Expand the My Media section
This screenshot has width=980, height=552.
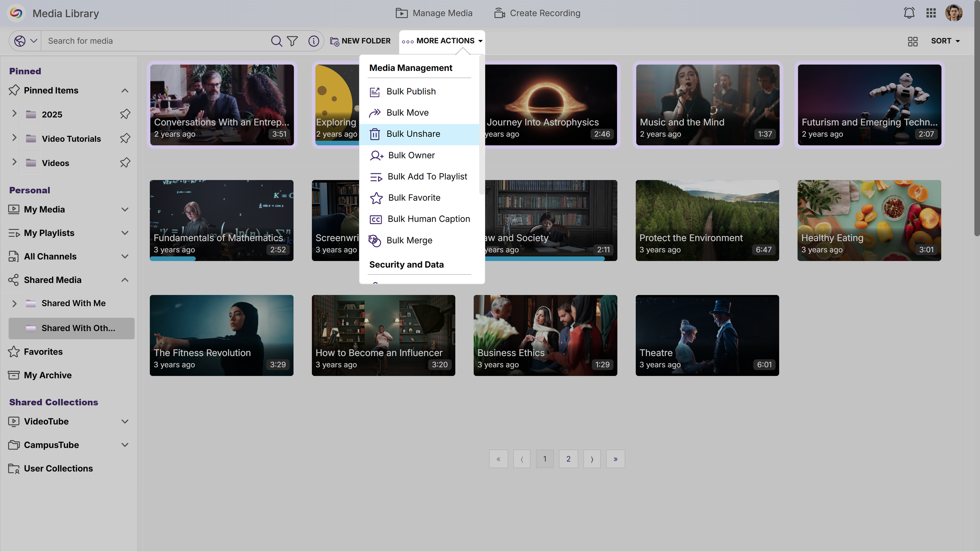pyautogui.click(x=125, y=209)
